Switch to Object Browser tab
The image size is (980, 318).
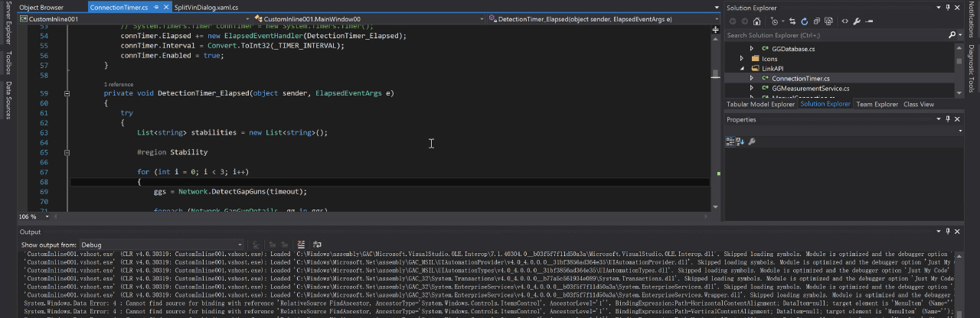[x=41, y=8]
